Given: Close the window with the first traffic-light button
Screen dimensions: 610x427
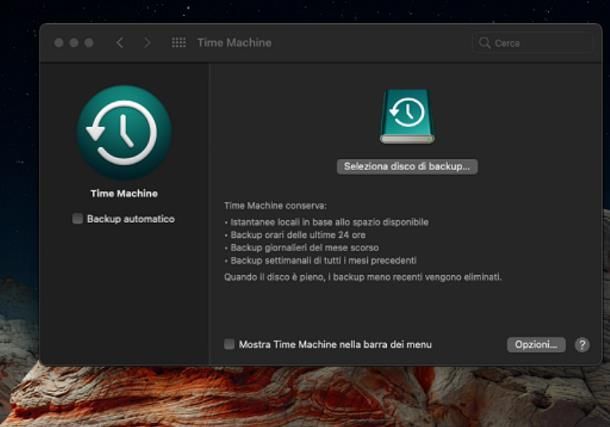Looking at the screenshot, I should 59,42.
